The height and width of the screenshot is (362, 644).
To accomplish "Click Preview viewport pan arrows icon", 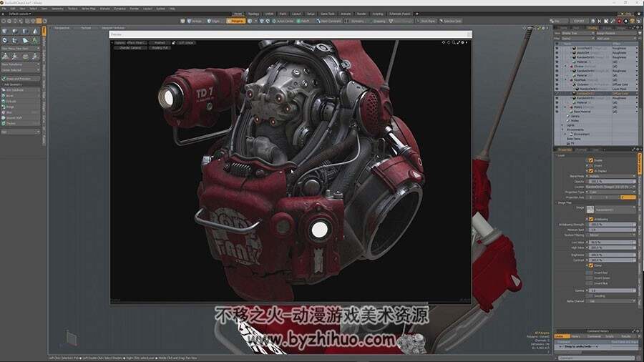I will [444, 42].
